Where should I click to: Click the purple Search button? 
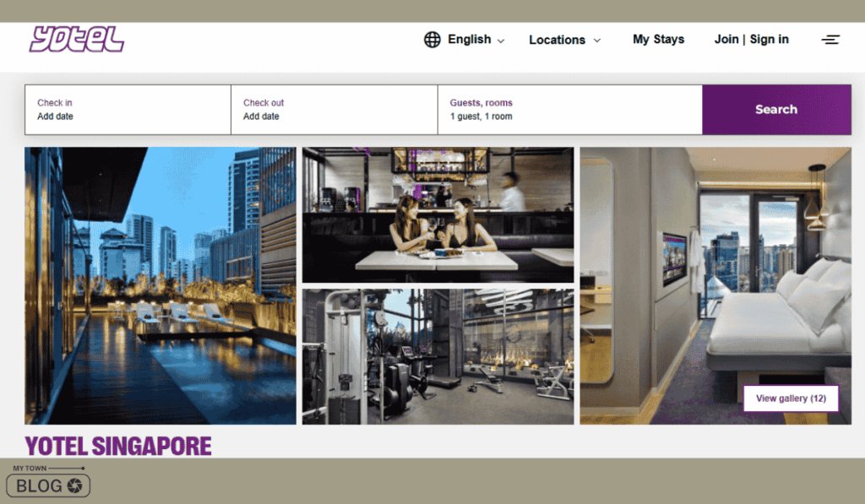click(x=776, y=109)
